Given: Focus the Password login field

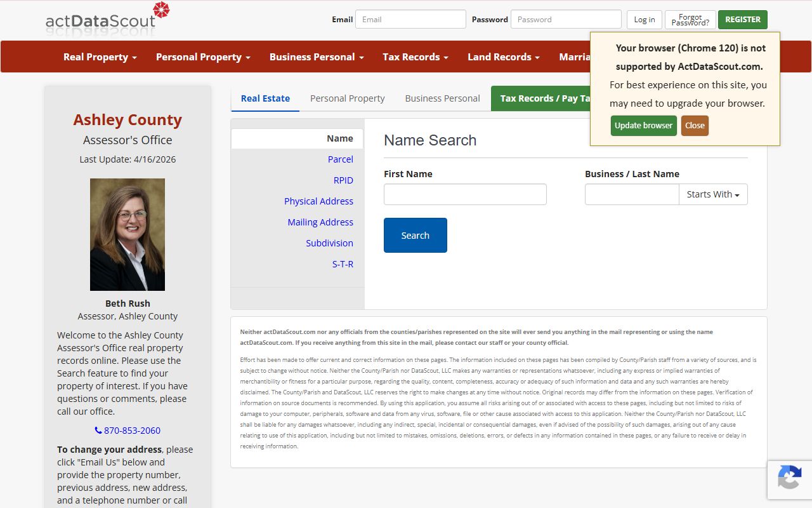Looking at the screenshot, I should coord(566,19).
